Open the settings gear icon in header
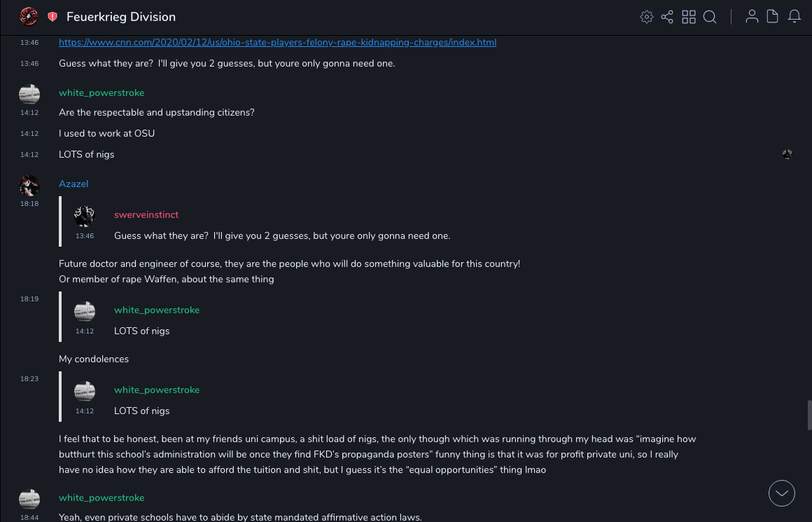This screenshot has width=812, height=522. [x=647, y=17]
